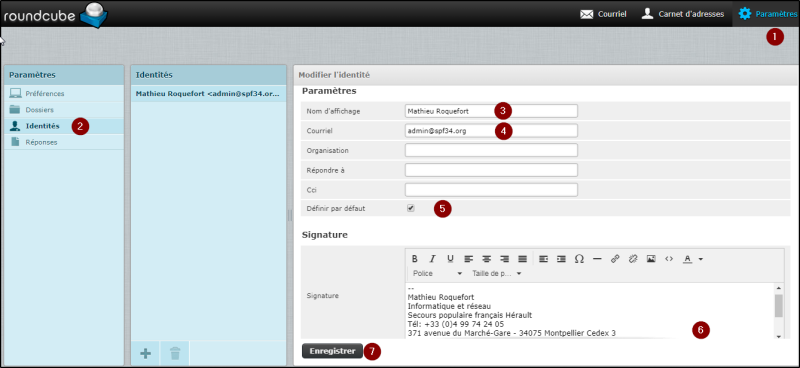800x368 pixels.
Task: Insert image into signature
Action: click(x=651, y=259)
